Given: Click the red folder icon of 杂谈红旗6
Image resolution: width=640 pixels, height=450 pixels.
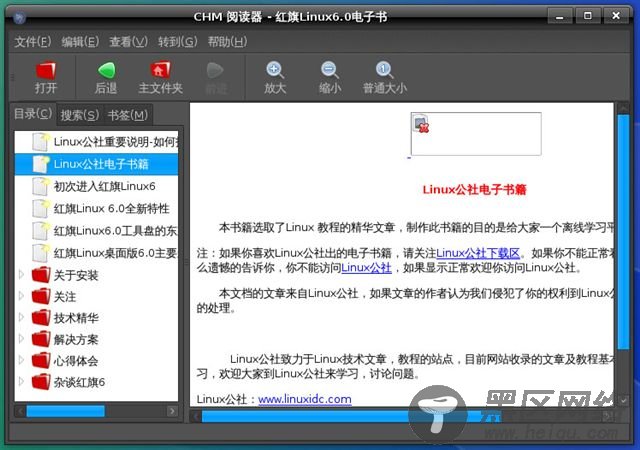Looking at the screenshot, I should pyautogui.click(x=41, y=382).
